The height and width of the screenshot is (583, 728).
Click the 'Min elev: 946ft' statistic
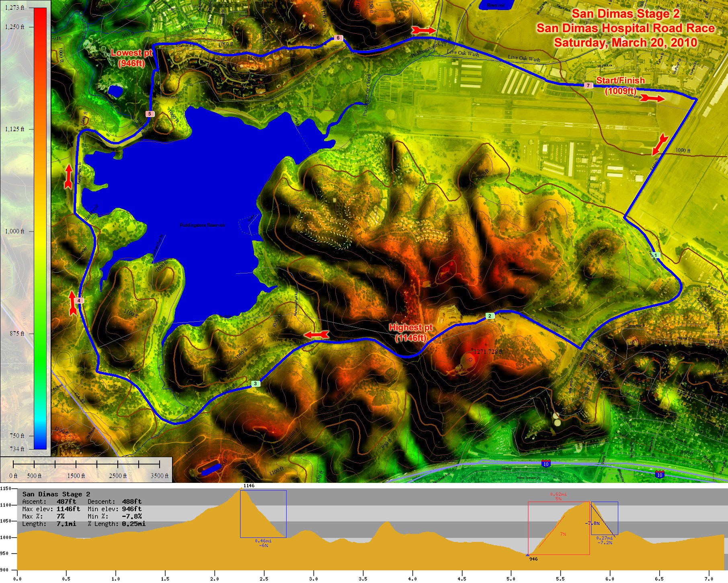(115, 509)
